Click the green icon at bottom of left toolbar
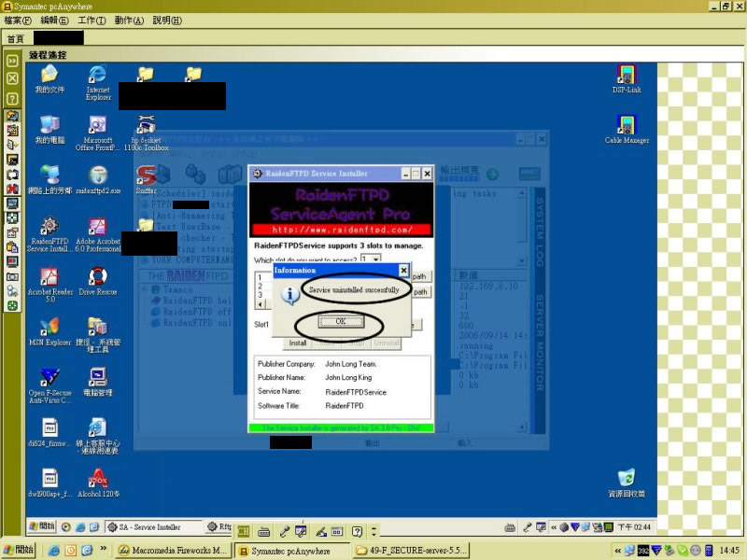This screenshot has width=747, height=560. point(12,306)
